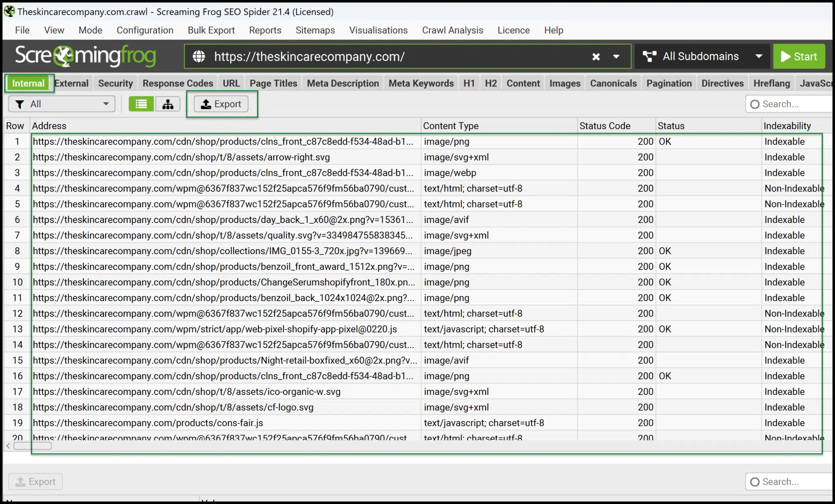
Task: Switch to the Meta Description tab
Action: pos(343,83)
